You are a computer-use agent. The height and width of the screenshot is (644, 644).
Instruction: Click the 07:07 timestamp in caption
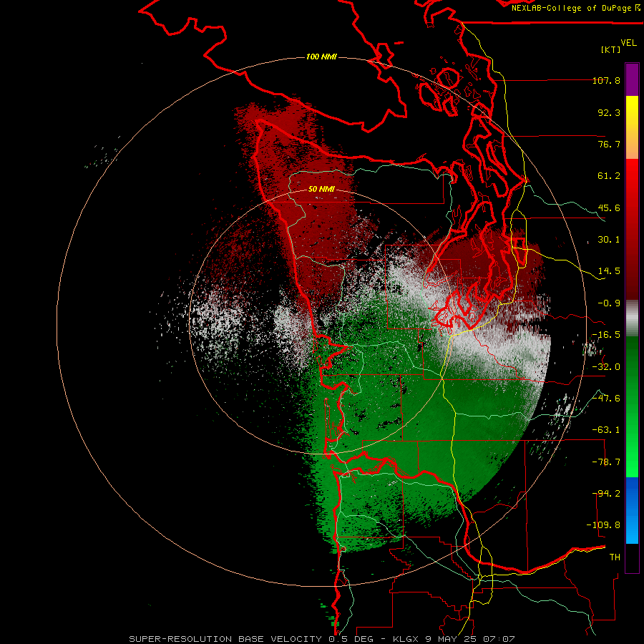(x=498, y=639)
